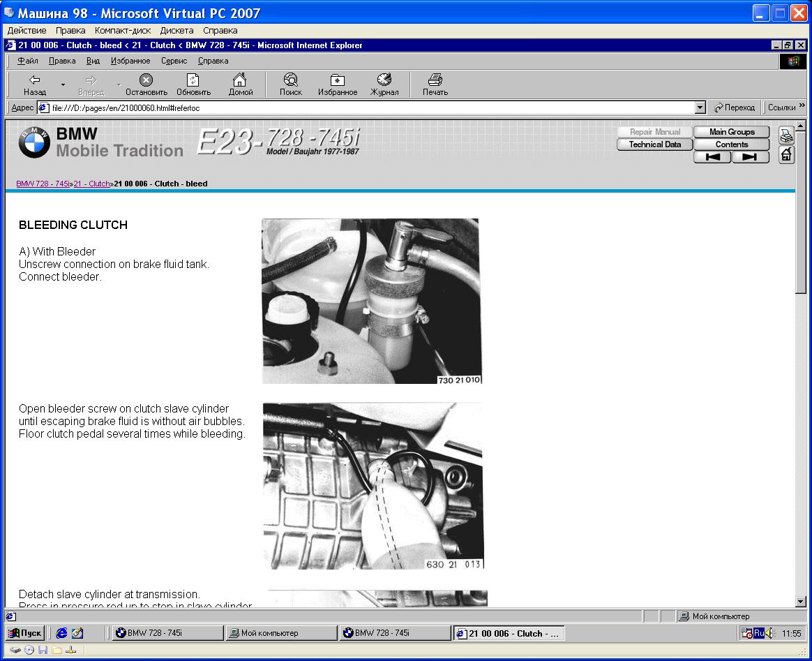Image resolution: width=812 pixels, height=661 pixels.
Task: Go to the previous manual page arrow
Action: 712,158
